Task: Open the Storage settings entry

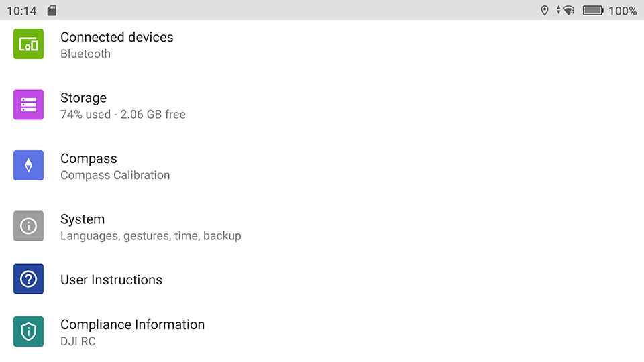Action: pos(322,105)
